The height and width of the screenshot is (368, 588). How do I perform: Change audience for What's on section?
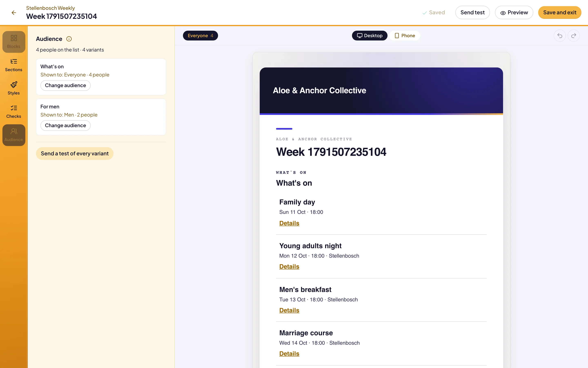tap(65, 85)
